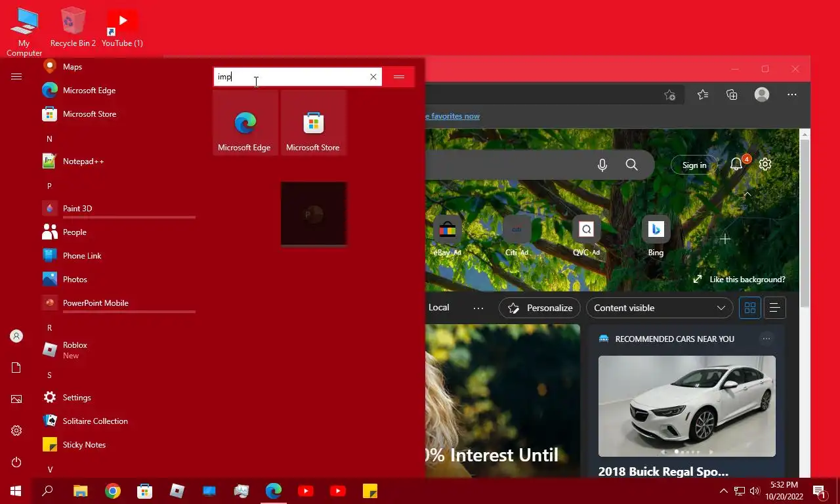Launch Notepad++ from the Start menu
The width and height of the screenshot is (840, 504).
(118, 161)
